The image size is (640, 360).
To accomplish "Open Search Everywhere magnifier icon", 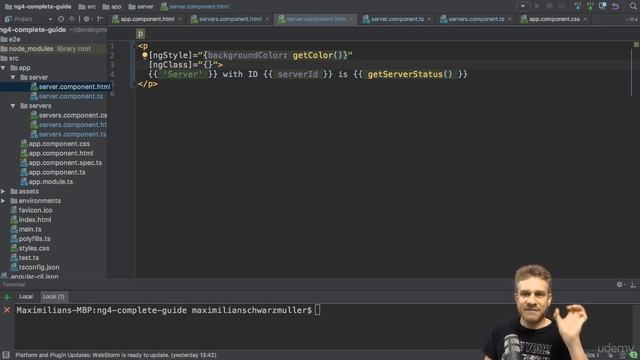I will coord(633,6).
